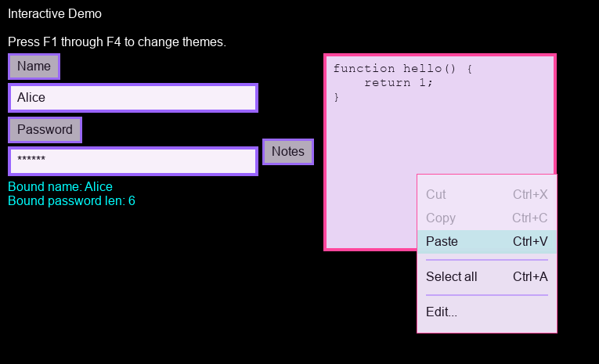599x364 pixels.
Task: Click the F1 through F4 themes instruction
Action: click(x=117, y=41)
